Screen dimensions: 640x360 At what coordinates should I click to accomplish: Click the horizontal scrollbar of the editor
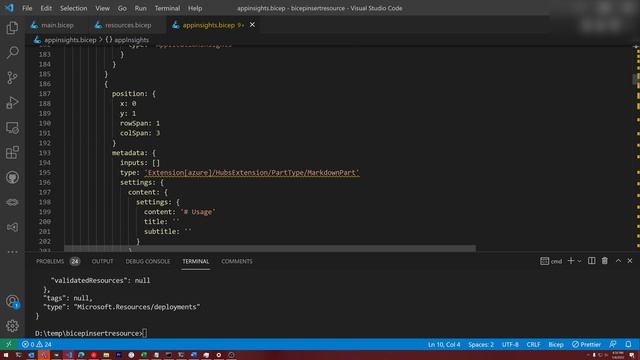(270, 248)
